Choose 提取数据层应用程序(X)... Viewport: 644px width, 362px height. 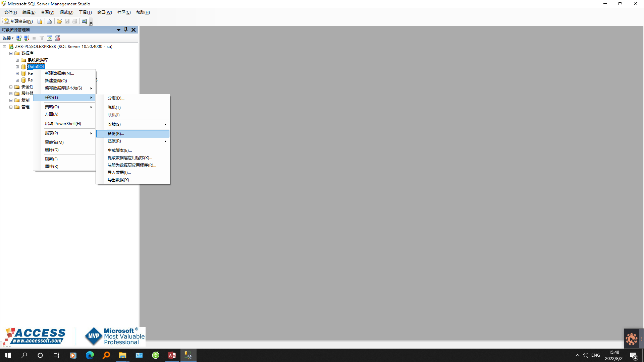pyautogui.click(x=133, y=158)
